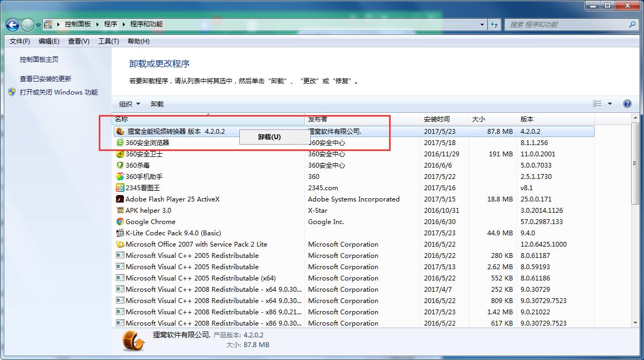Click the K-Lite Codec Pack icon

(120, 233)
